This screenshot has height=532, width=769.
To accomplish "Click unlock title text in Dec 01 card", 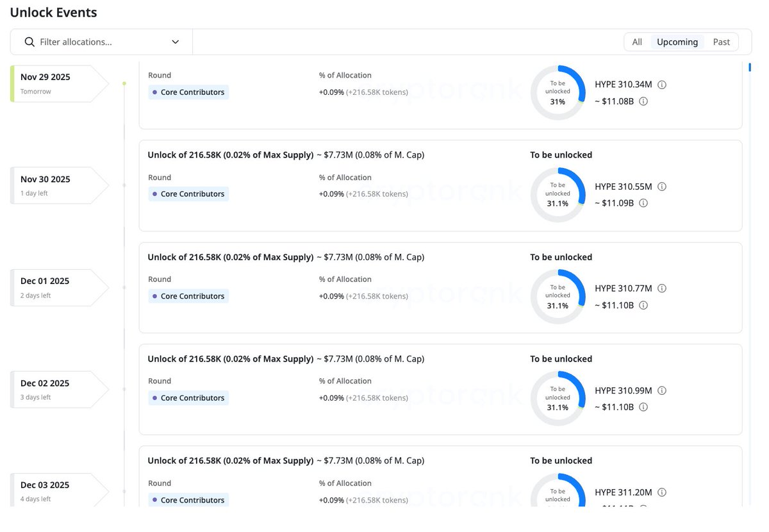I will (286, 257).
